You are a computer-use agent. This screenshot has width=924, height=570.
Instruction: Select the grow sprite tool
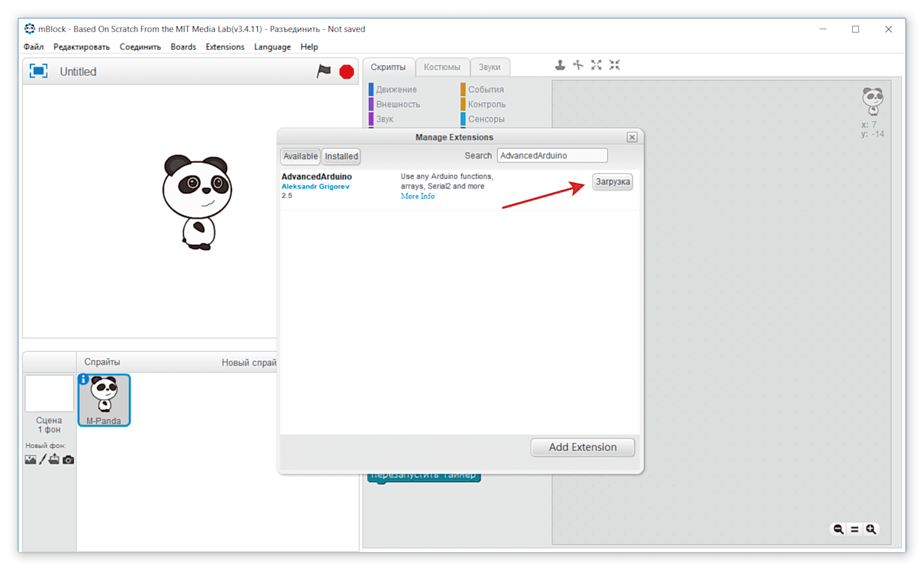point(596,65)
